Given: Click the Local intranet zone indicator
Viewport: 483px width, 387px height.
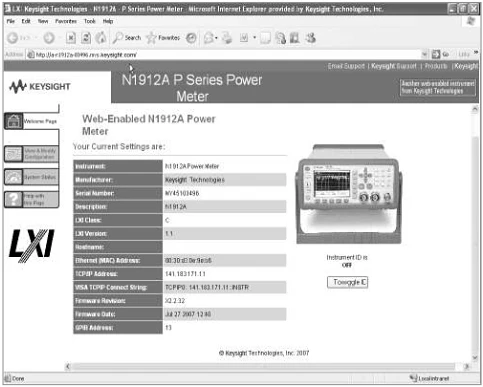Looking at the screenshot, I should point(429,378).
